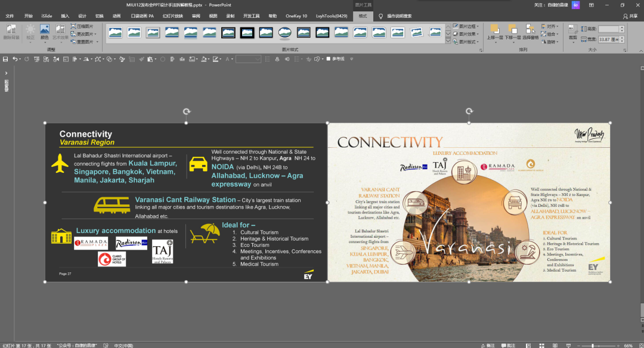Open the Rotate (旋转) dropdown menu
The width and height of the screenshot is (644, 348).
click(551, 42)
